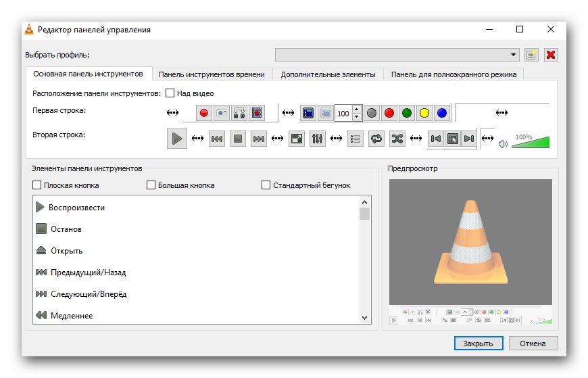Click the green teletext color button
The image size is (588, 378).
point(407,113)
